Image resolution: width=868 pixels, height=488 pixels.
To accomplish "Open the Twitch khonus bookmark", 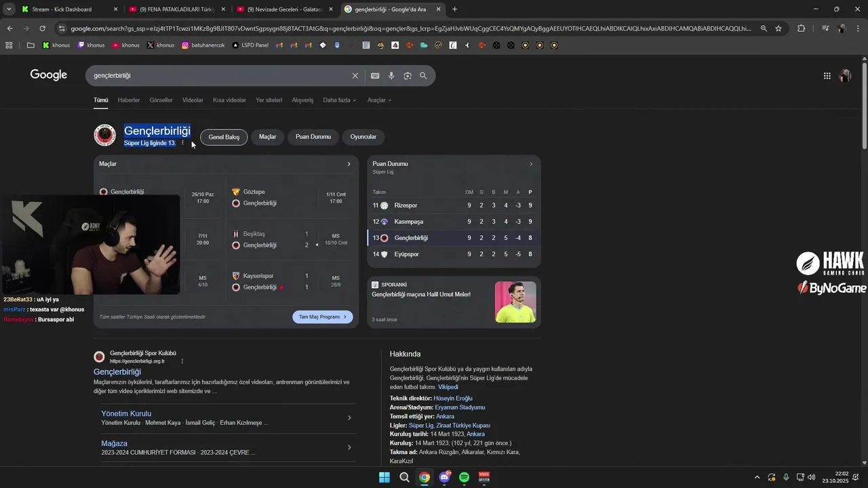I will coord(91,45).
